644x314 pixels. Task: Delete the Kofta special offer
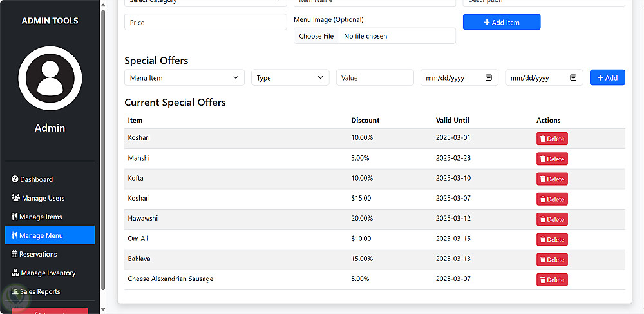(x=552, y=179)
